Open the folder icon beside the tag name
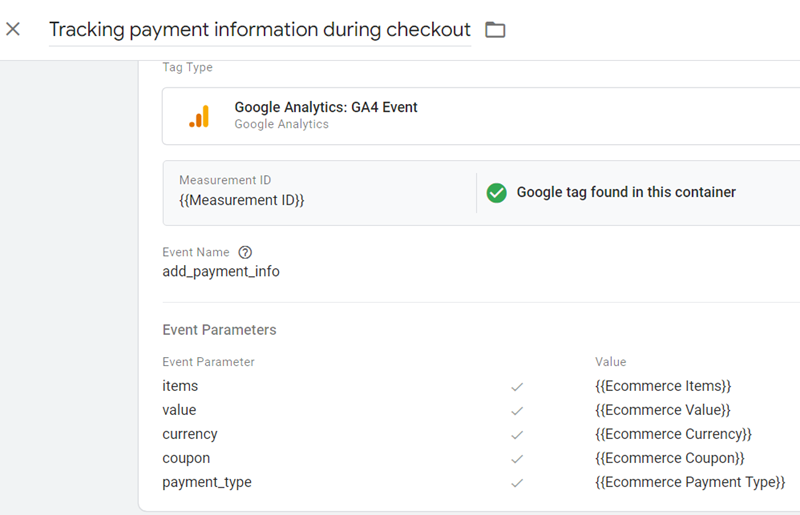 coord(495,30)
